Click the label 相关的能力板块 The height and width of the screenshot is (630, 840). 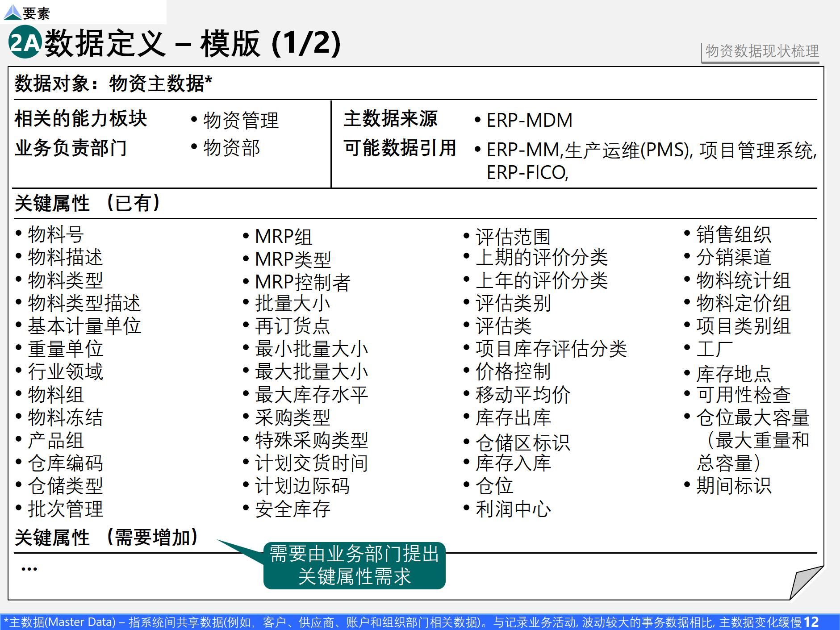[81, 119]
